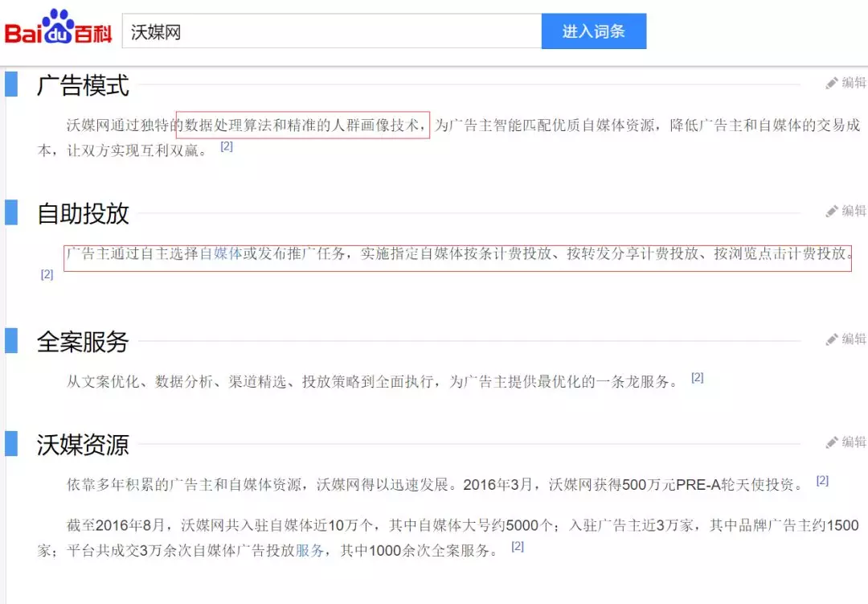The height and width of the screenshot is (604, 868).
Task: Focus the search box containing 沃媒网
Action: click(x=331, y=32)
